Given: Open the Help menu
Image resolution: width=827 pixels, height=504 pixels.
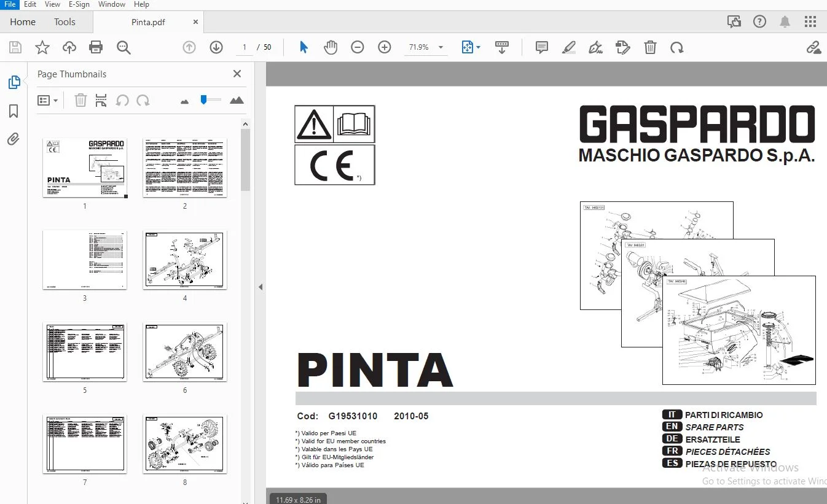Looking at the screenshot, I should (142, 4).
